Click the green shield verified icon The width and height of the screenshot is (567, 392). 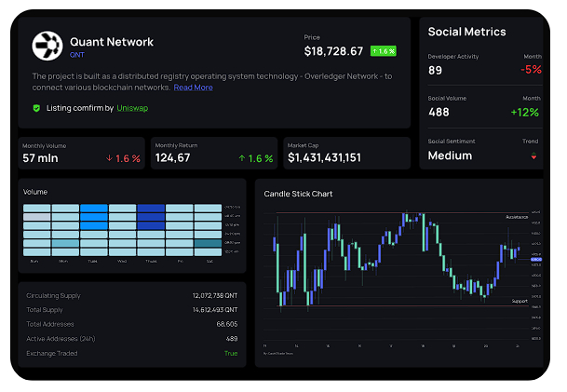[36, 108]
